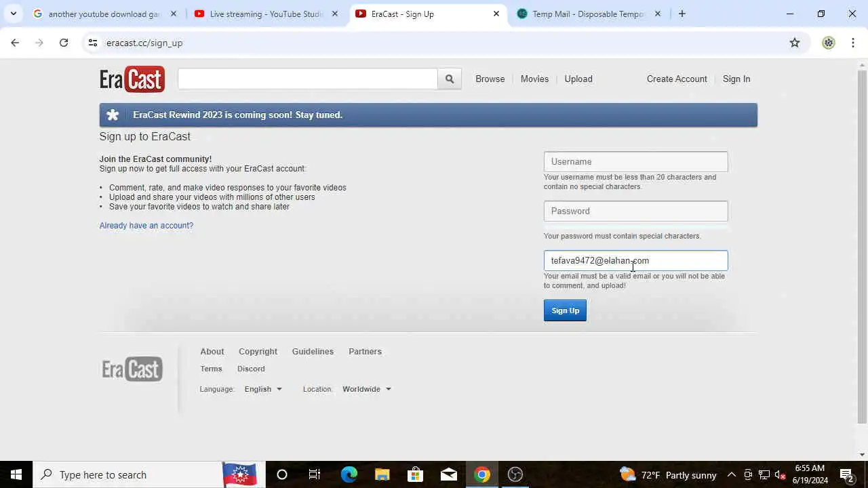
Task: Close the another youtube download Google tab
Action: pos(173,14)
